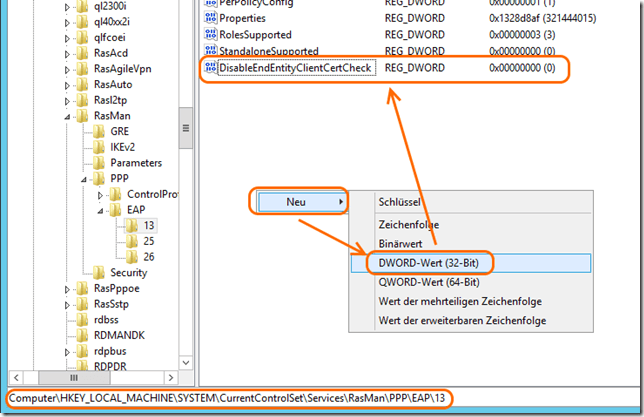Click the StandaloneSupported value icon

[210, 50]
